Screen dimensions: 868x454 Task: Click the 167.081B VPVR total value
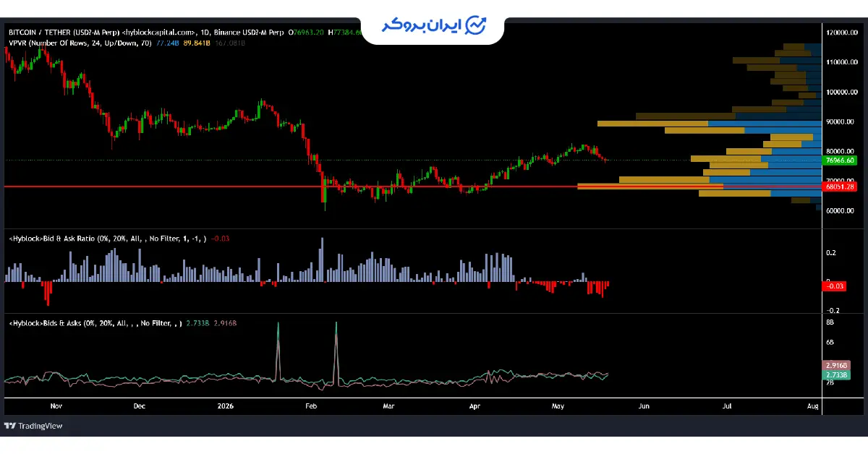(x=229, y=43)
